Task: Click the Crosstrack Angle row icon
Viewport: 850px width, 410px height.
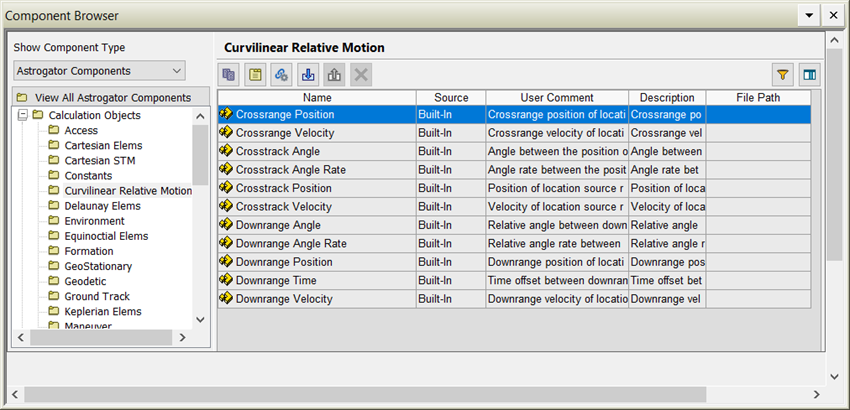Action: [226, 151]
